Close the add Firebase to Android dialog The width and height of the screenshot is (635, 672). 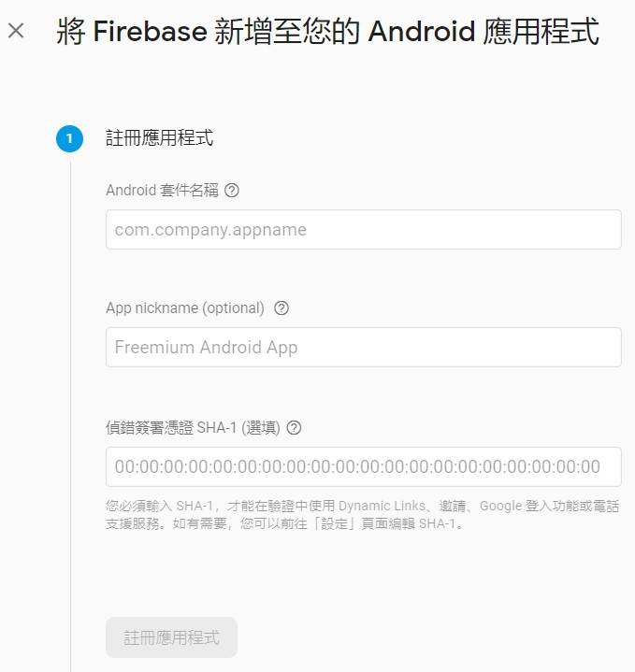[16, 31]
